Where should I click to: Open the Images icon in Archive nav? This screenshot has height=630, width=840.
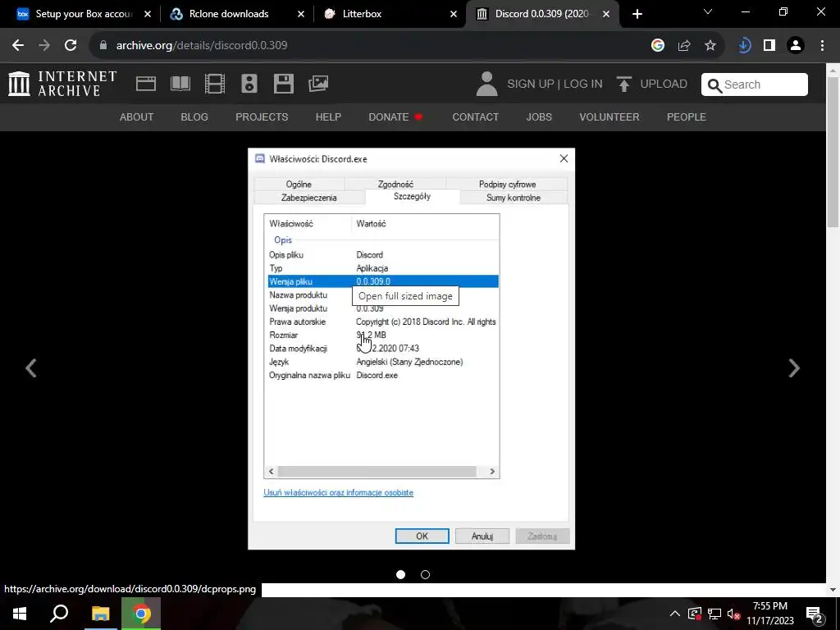point(318,84)
